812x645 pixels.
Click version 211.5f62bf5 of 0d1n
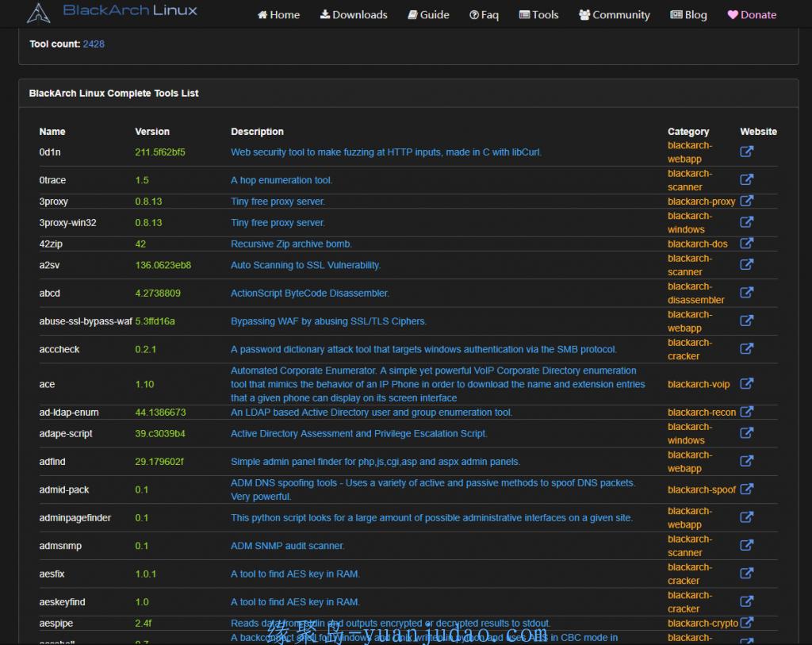[160, 152]
